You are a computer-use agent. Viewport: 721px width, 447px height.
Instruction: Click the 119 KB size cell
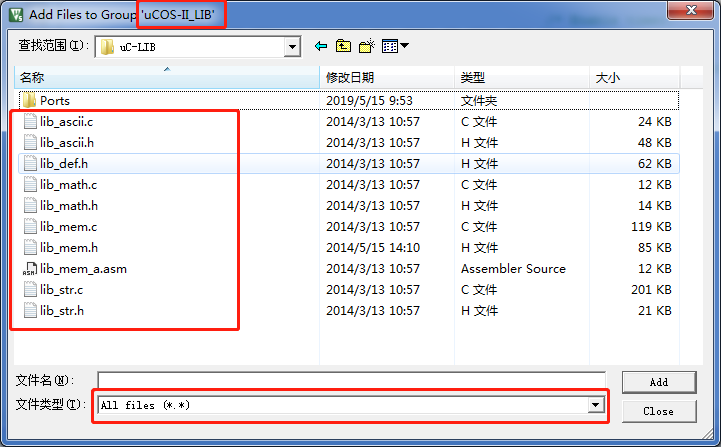click(x=651, y=227)
